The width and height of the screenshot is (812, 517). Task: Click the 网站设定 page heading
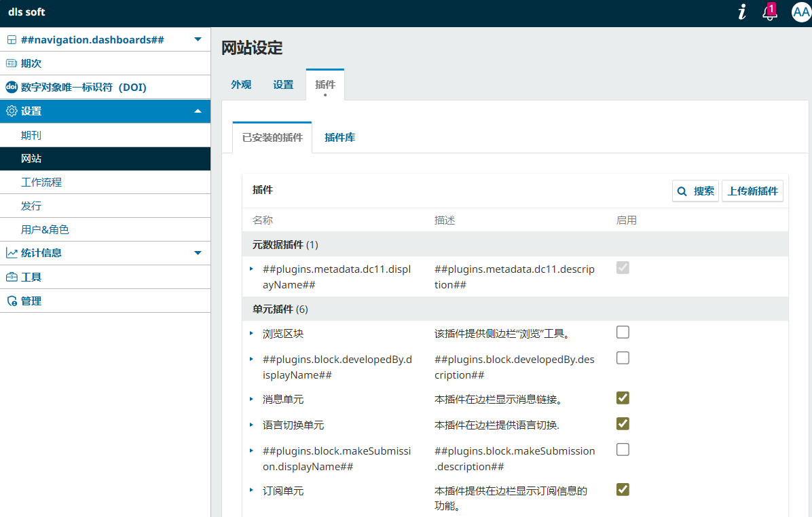[252, 48]
